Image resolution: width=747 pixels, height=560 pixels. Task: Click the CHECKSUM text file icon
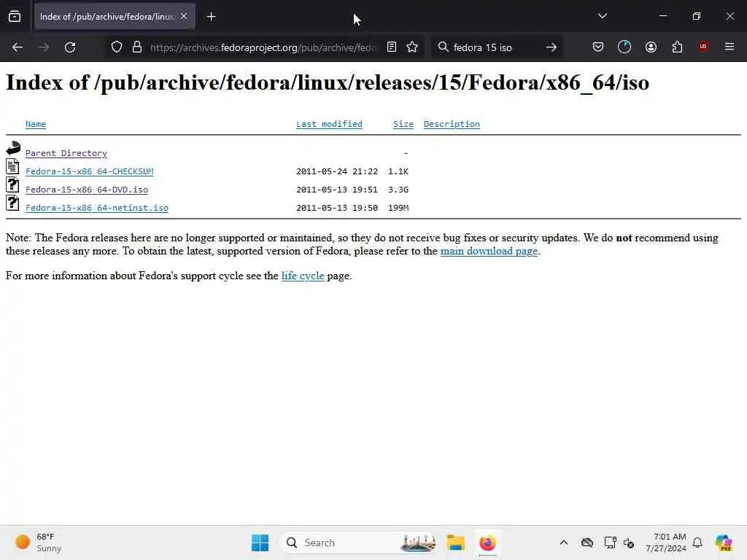click(x=13, y=167)
